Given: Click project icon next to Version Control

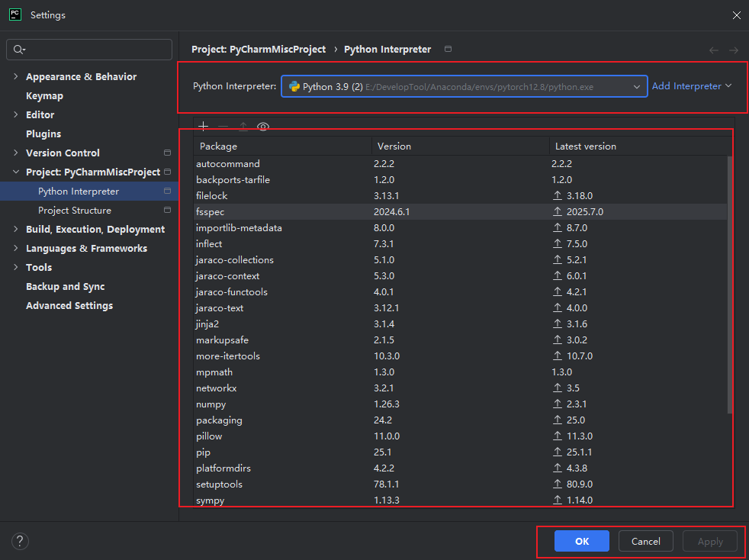Looking at the screenshot, I should coord(167,153).
